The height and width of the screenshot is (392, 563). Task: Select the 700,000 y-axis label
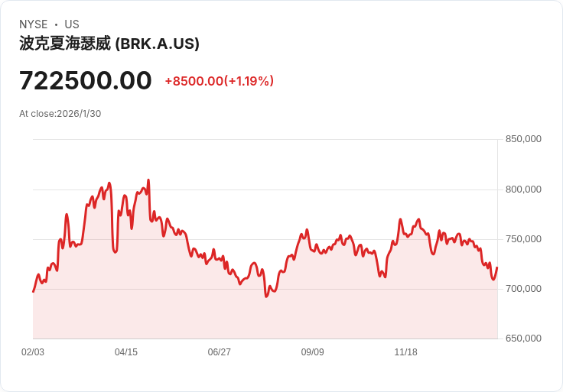click(x=523, y=288)
